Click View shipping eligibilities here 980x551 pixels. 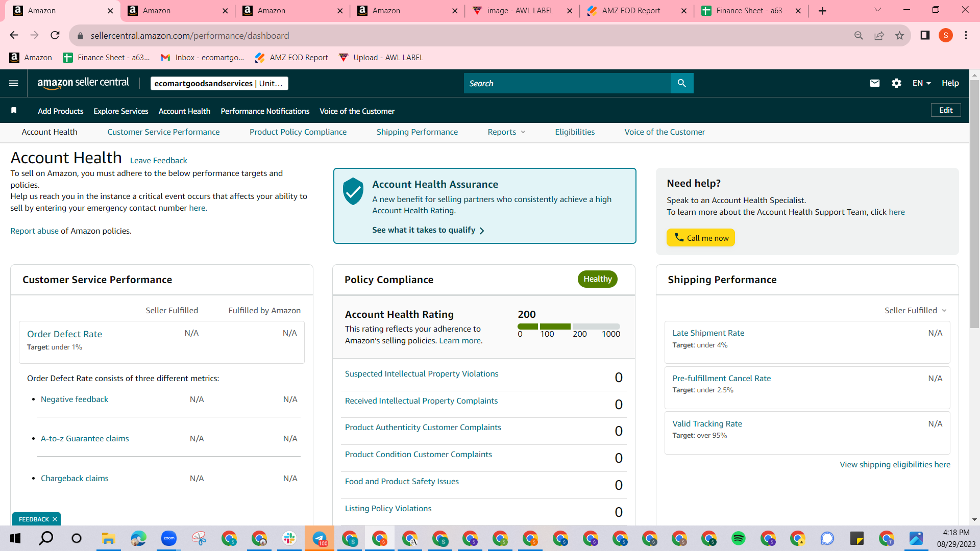pyautogui.click(x=895, y=464)
